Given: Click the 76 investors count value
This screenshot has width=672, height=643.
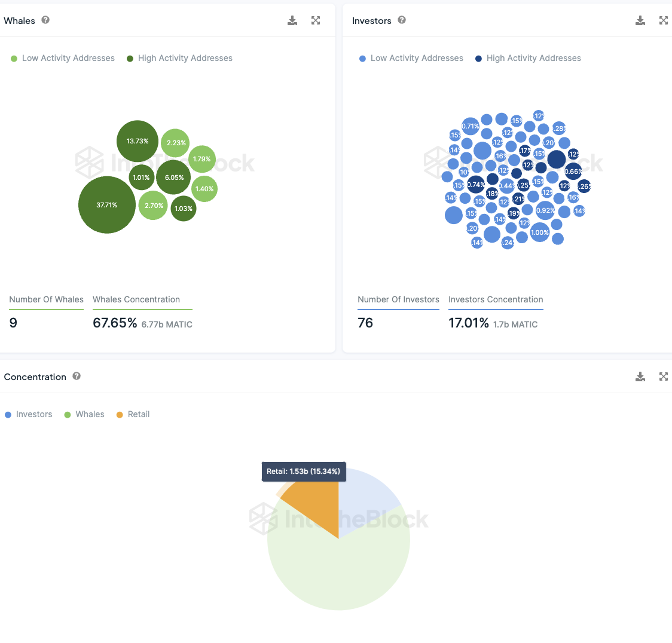Looking at the screenshot, I should (x=365, y=323).
